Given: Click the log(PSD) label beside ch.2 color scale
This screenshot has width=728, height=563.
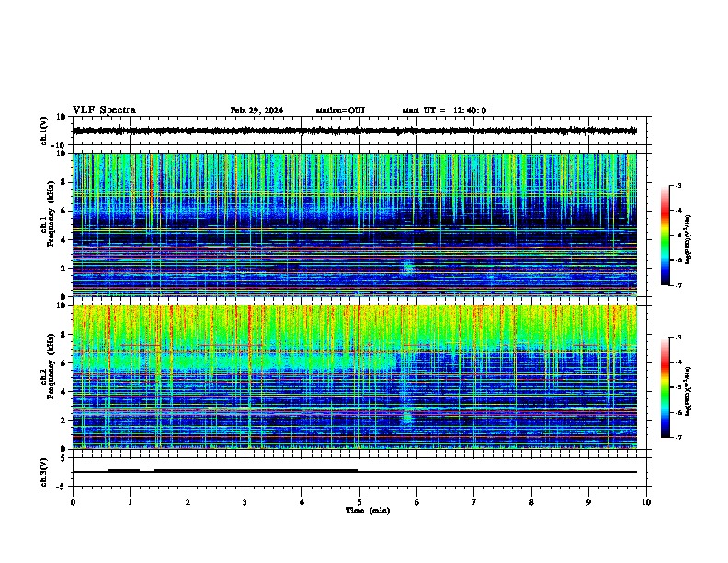Looking at the screenshot, I should point(688,391).
